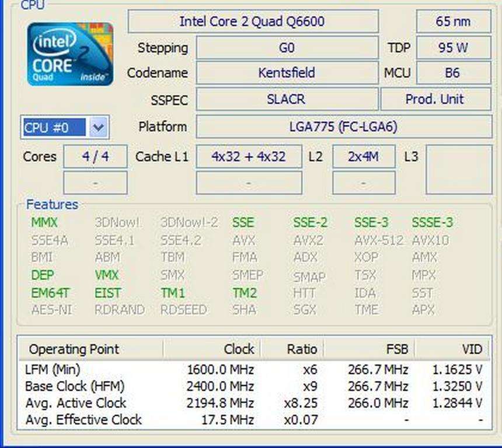Click the Prod. Unit field
502x448 pixels.
click(435, 100)
